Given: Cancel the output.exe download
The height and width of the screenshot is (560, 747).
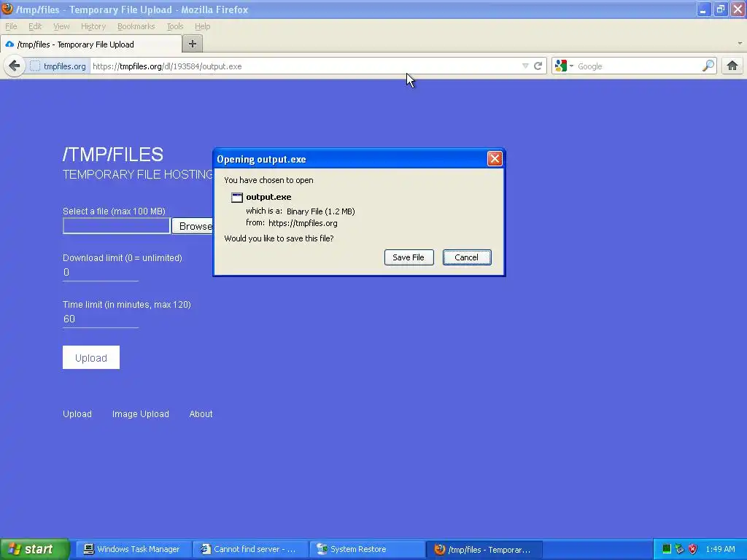Looking at the screenshot, I should point(467,257).
